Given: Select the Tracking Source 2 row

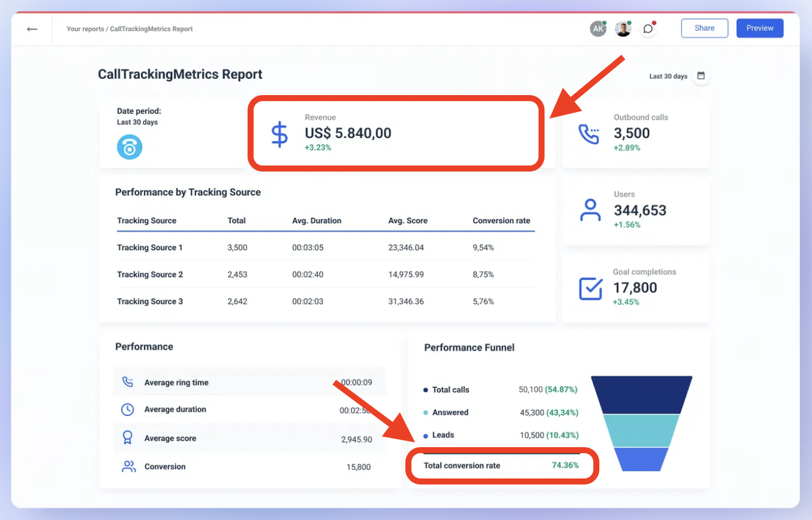Looking at the screenshot, I should (325, 274).
